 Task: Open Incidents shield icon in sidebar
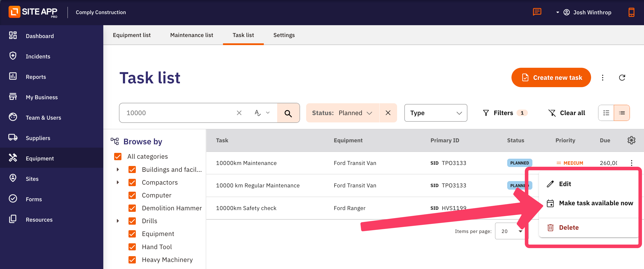coord(13,56)
